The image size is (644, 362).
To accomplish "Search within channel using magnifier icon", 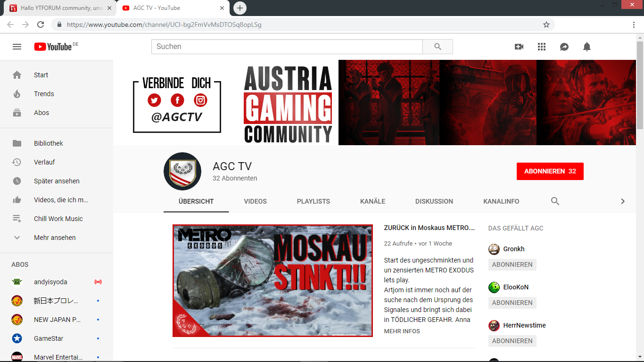I will click(x=555, y=201).
